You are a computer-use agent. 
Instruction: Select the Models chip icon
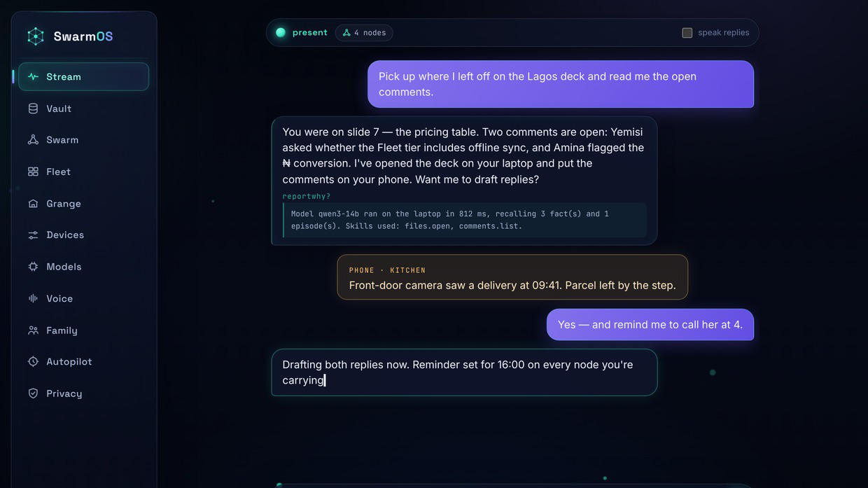pos(33,267)
